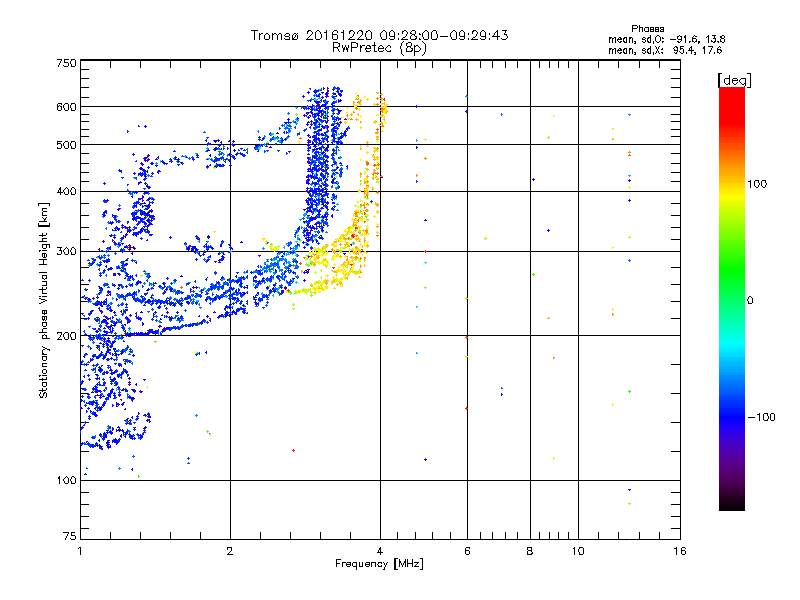Click the x-axis label '10'

tap(578, 551)
